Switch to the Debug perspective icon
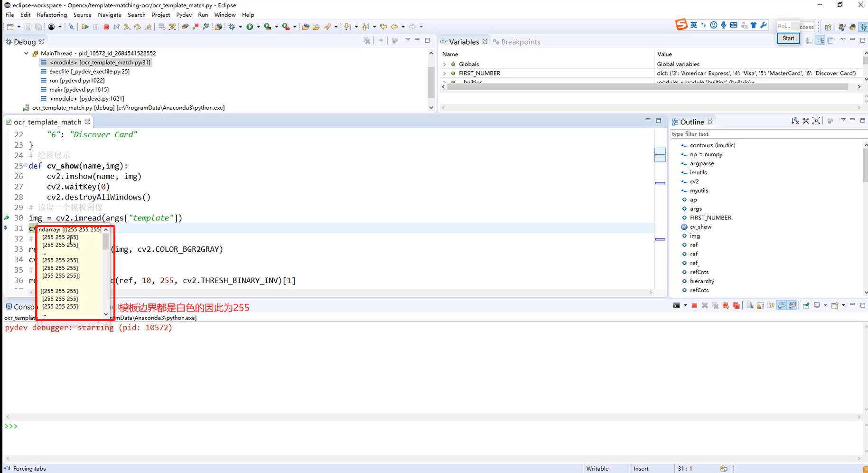This screenshot has height=473, width=868. pos(863,27)
